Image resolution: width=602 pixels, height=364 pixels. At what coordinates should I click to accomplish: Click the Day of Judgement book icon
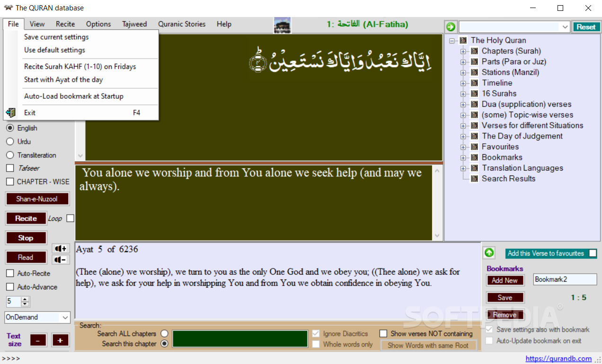click(474, 136)
